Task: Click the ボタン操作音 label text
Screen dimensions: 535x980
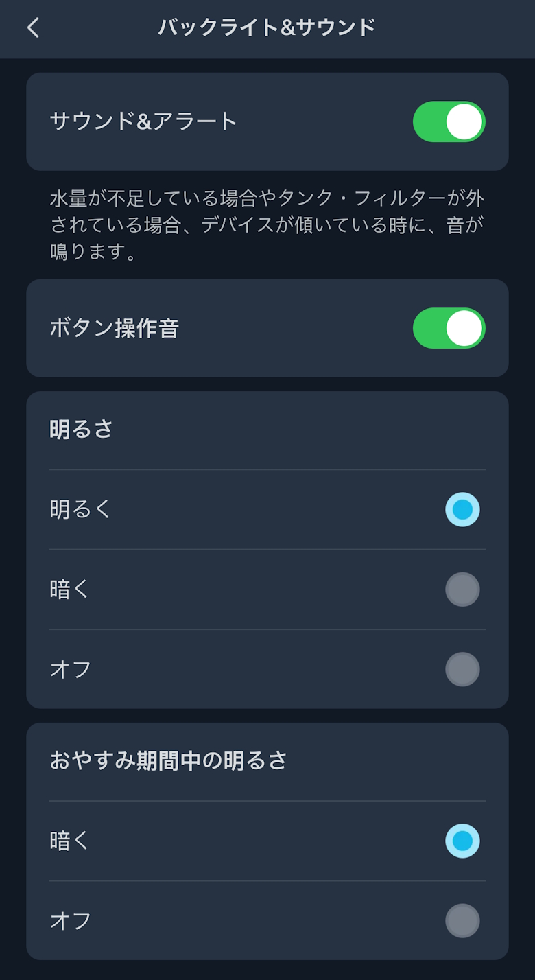Action: 114,328
